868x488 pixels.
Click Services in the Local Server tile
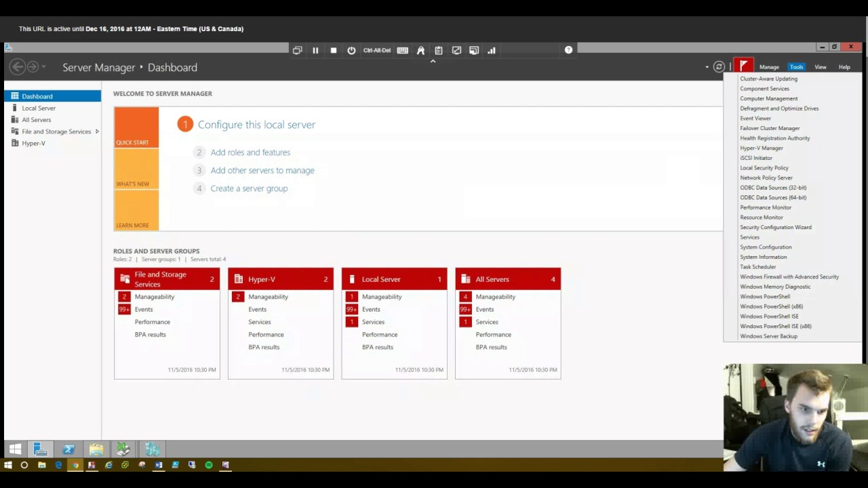click(x=373, y=322)
